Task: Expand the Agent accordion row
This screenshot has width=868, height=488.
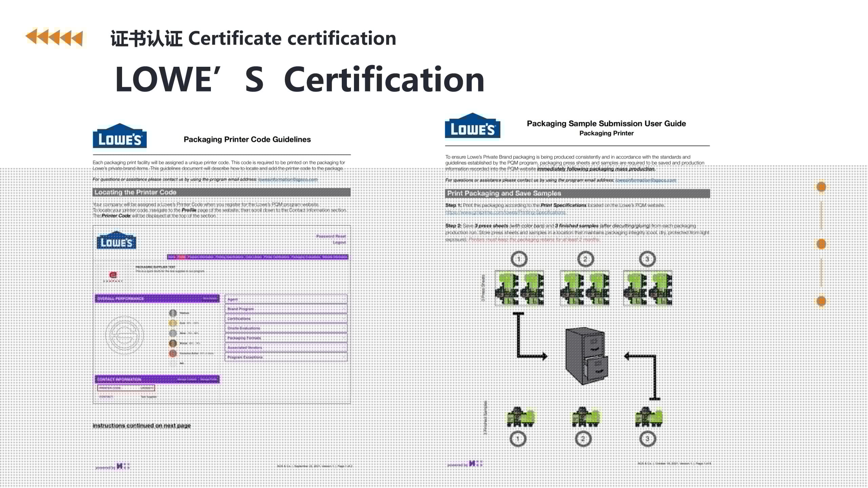Action: click(285, 299)
